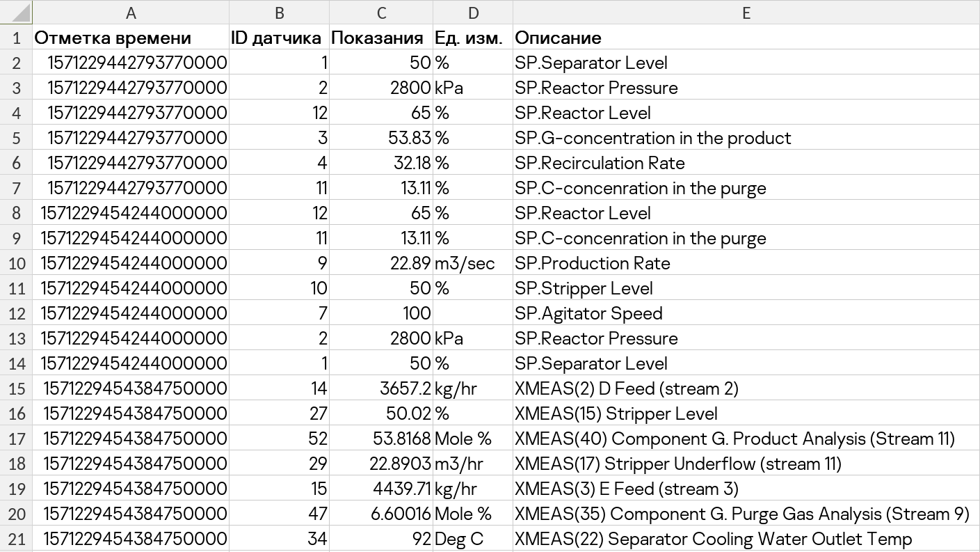Select column D header
The image size is (980, 552).
point(473,13)
